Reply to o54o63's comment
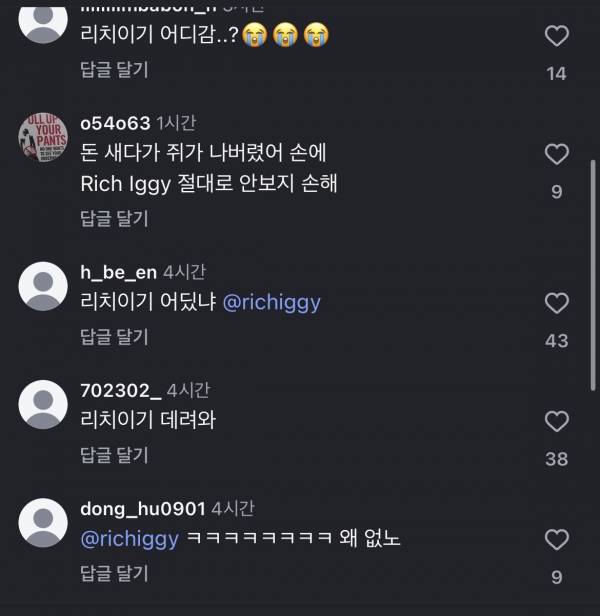The width and height of the screenshot is (600, 616). pos(114,218)
